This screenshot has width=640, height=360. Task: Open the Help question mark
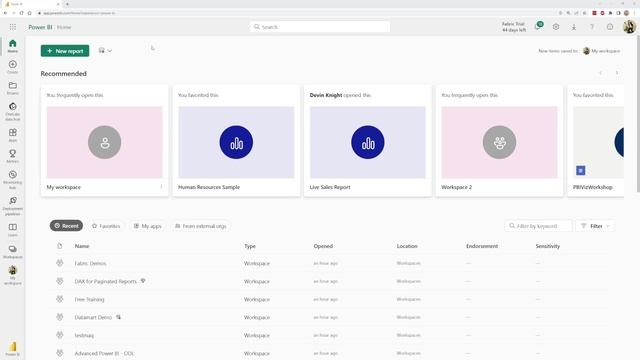592,27
